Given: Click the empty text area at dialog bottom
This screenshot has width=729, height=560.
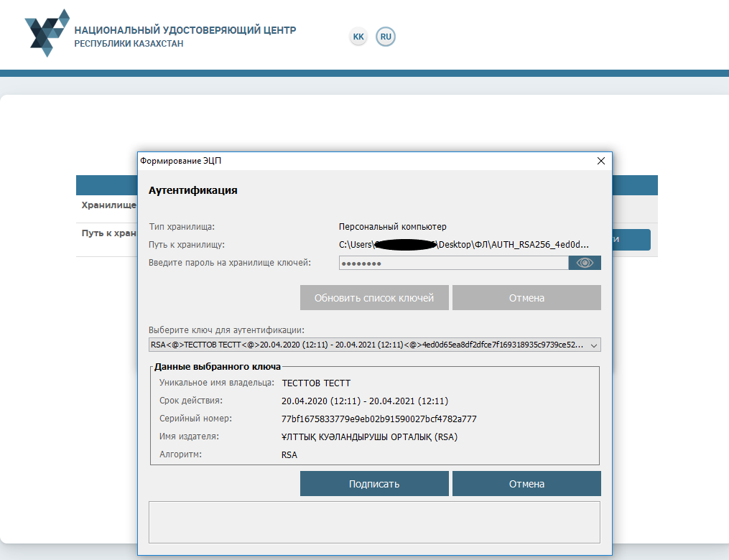Looking at the screenshot, I should (x=373, y=522).
